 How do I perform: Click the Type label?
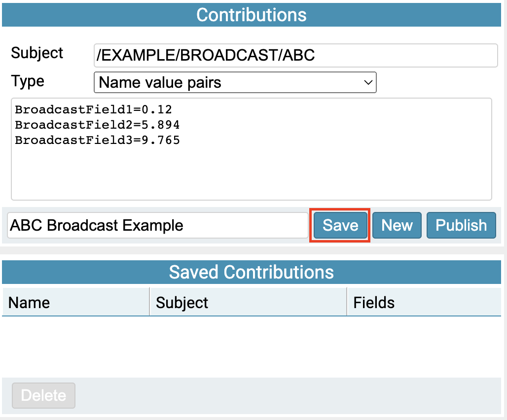coord(28,81)
